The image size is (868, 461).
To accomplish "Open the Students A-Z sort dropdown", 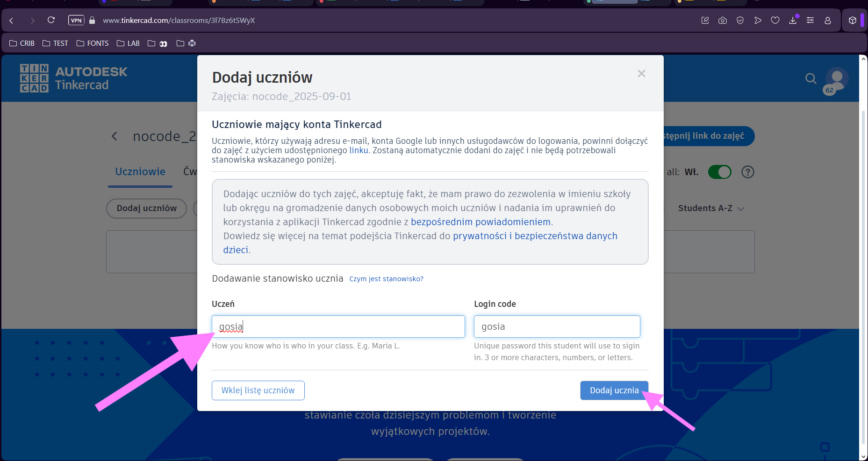I will [711, 208].
